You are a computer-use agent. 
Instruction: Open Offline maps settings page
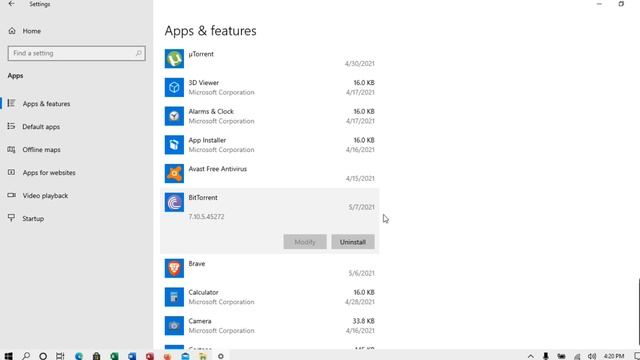(41, 149)
